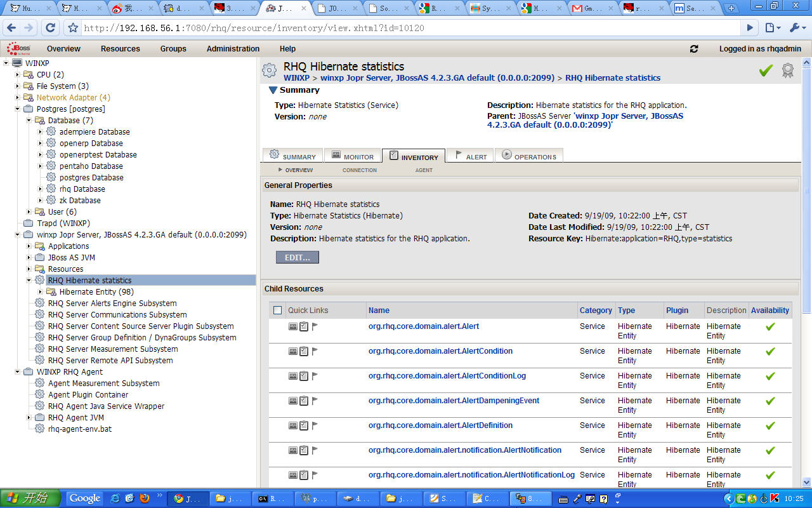Open monitor quick link for org.rhq.core.domain.alert.Alert row
This screenshot has width=812, height=508.
[293, 326]
